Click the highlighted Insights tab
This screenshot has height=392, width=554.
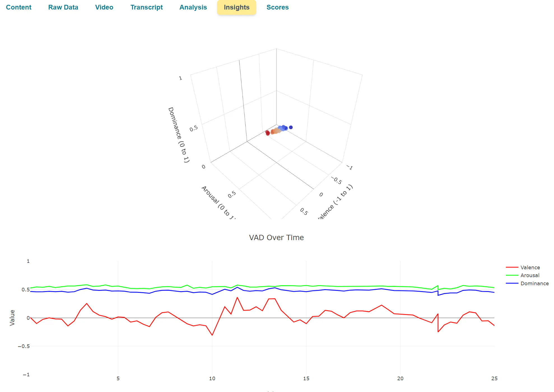point(237,7)
